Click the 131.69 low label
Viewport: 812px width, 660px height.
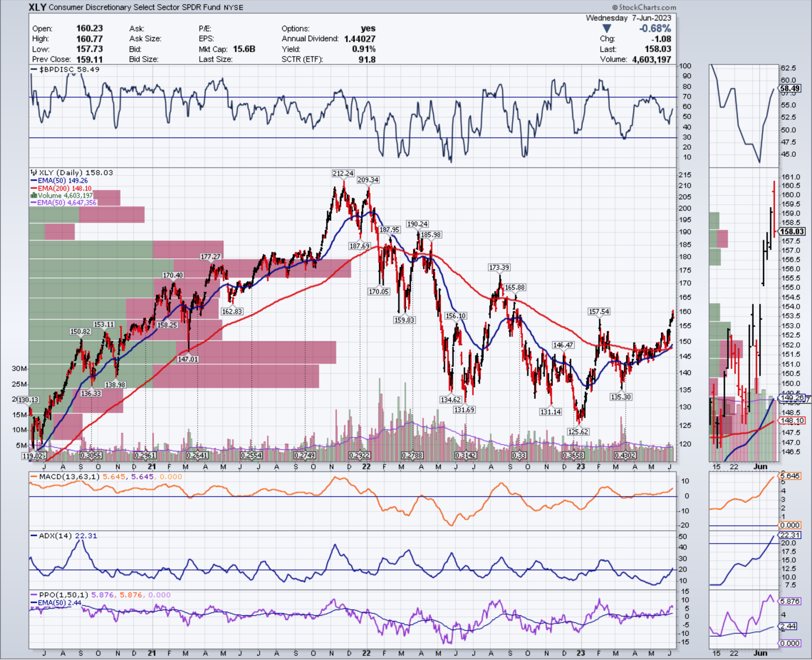pyautogui.click(x=464, y=410)
